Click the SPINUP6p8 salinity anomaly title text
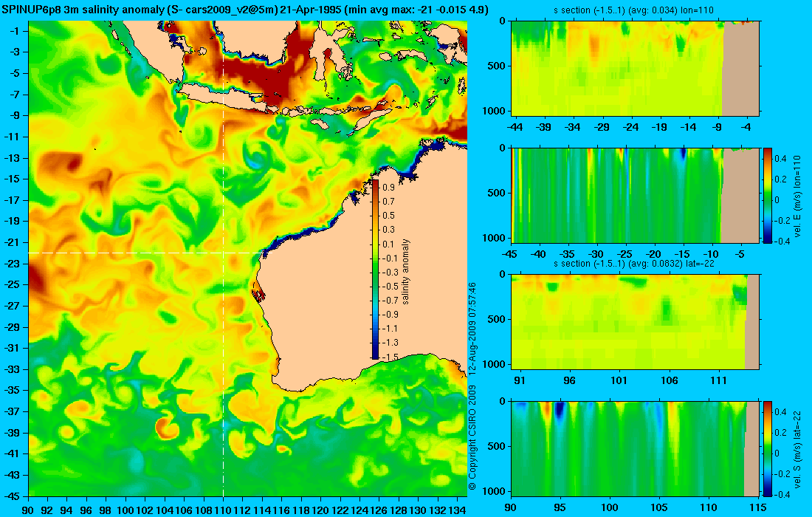This screenshot has width=812, height=517. tap(244, 10)
